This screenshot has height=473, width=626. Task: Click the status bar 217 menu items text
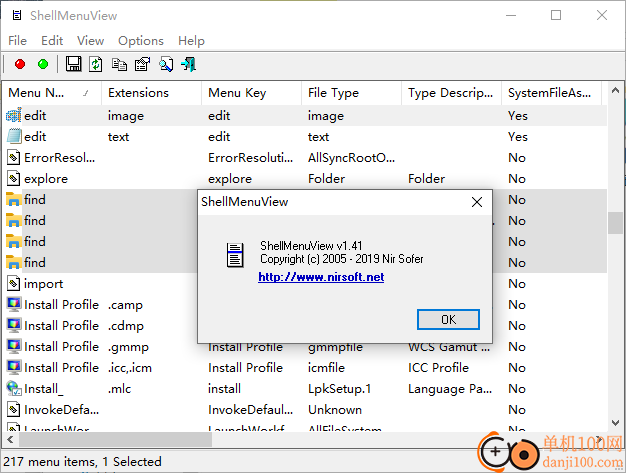click(x=82, y=461)
